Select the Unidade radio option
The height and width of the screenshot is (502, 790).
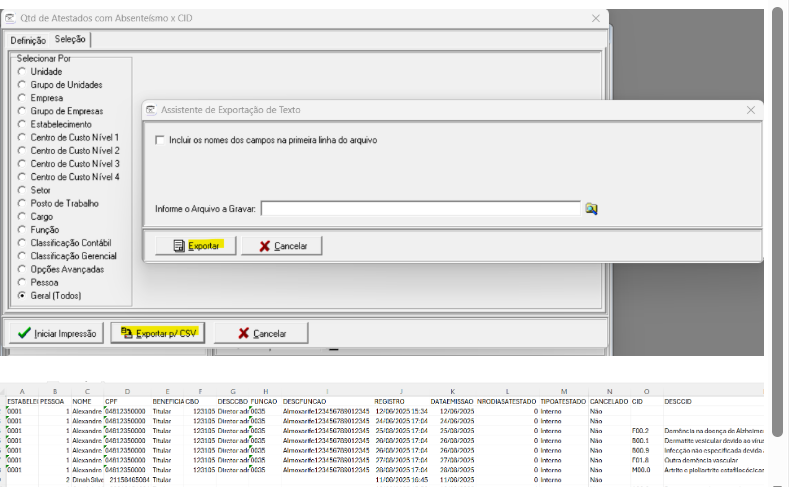pos(22,72)
